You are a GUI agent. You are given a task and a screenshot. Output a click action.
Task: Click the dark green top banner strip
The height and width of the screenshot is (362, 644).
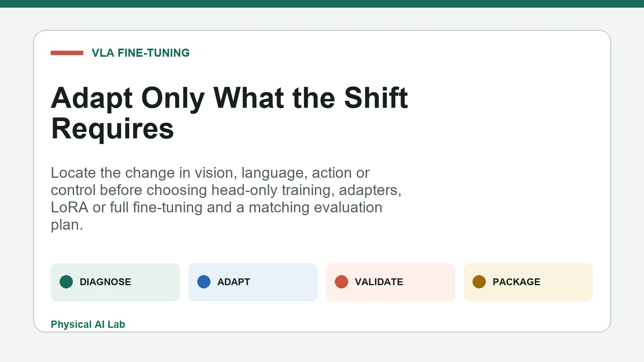(x=322, y=4)
